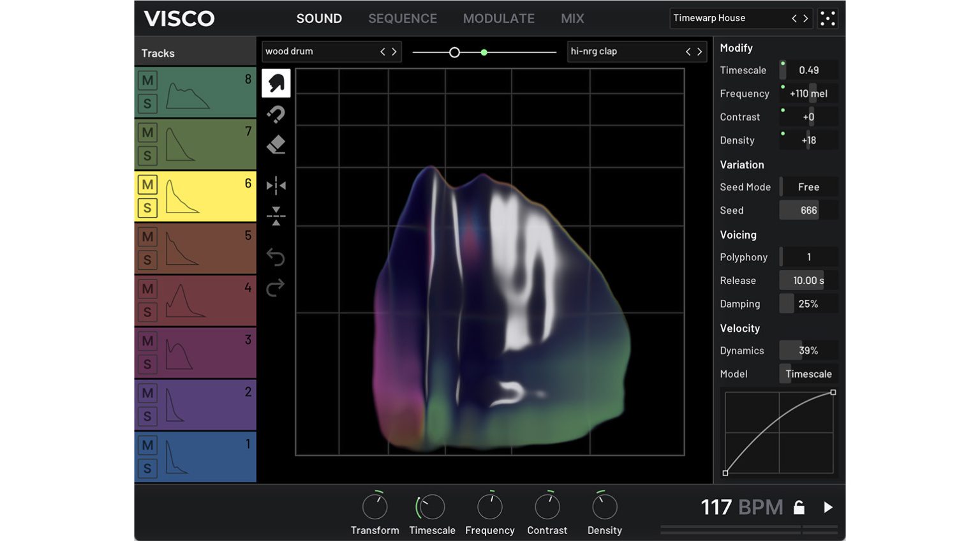Click the previous arrow for hi-nrg clap
Viewport: 980px width, 541px height.
688,51
